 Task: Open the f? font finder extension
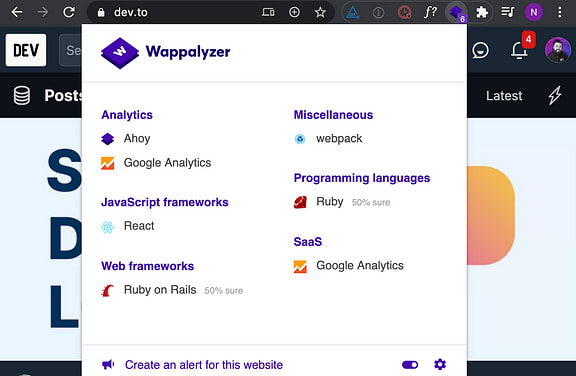(x=431, y=12)
